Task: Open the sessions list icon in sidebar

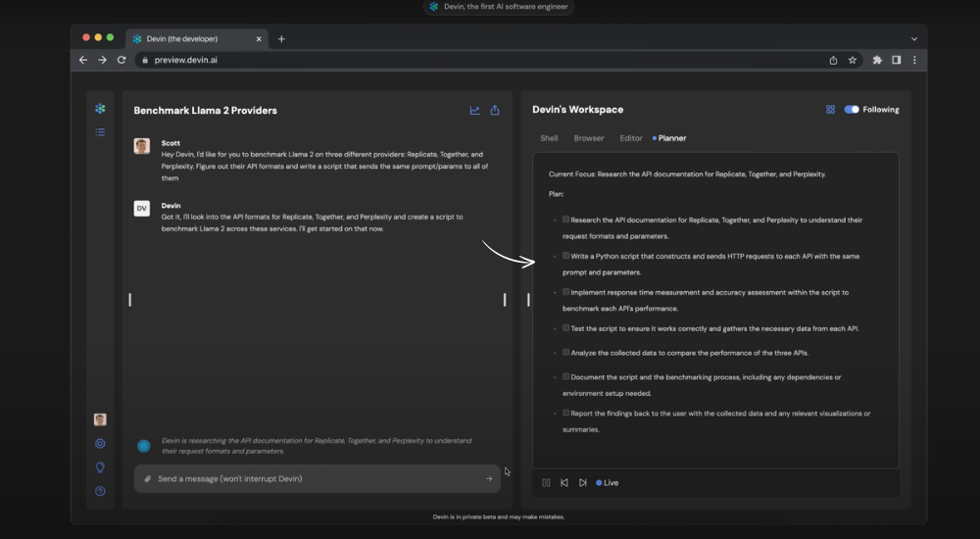Action: coord(100,132)
